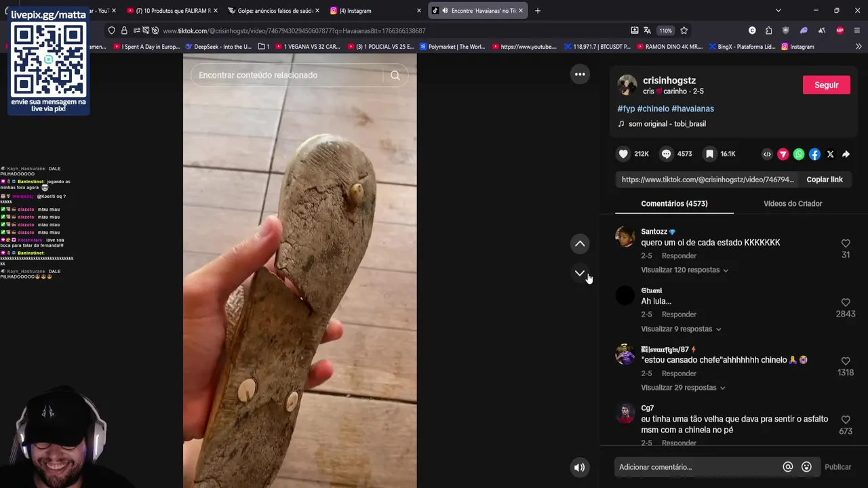Share the video to WhatsApp
The height and width of the screenshot is (488, 868).
click(x=799, y=155)
